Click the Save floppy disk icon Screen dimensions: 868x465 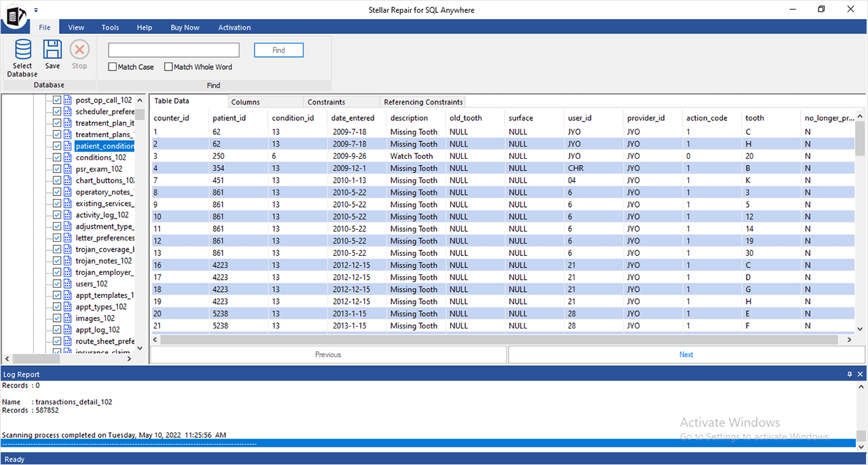pos(52,50)
